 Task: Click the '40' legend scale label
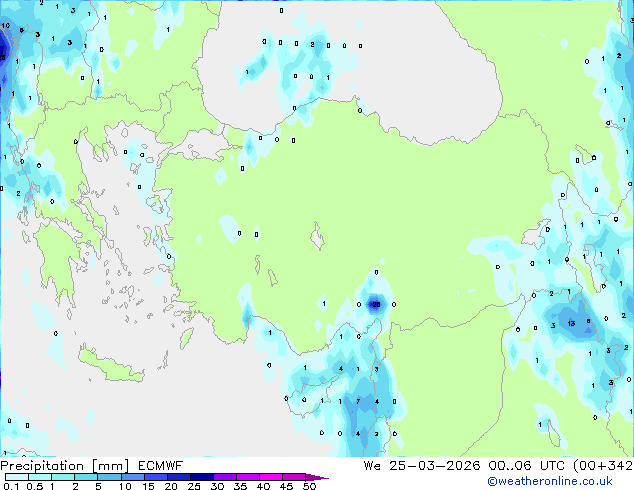tap(263, 486)
